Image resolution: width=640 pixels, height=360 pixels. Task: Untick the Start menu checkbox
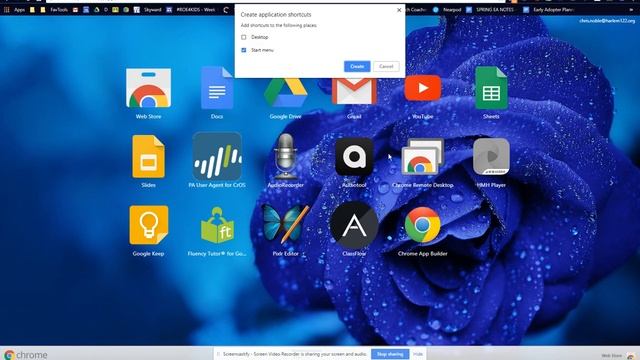[244, 50]
